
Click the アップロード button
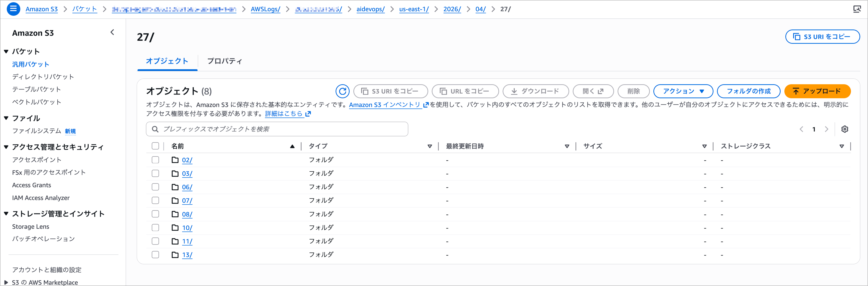point(817,91)
